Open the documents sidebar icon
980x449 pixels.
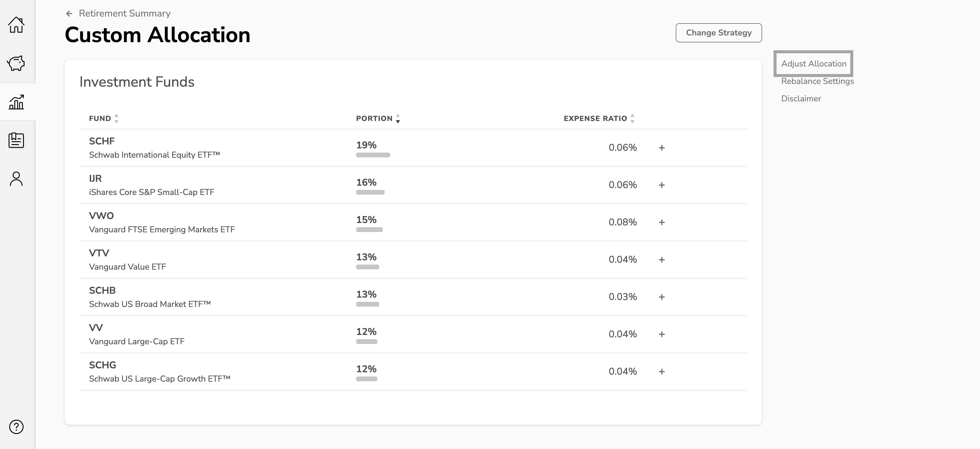point(16,141)
